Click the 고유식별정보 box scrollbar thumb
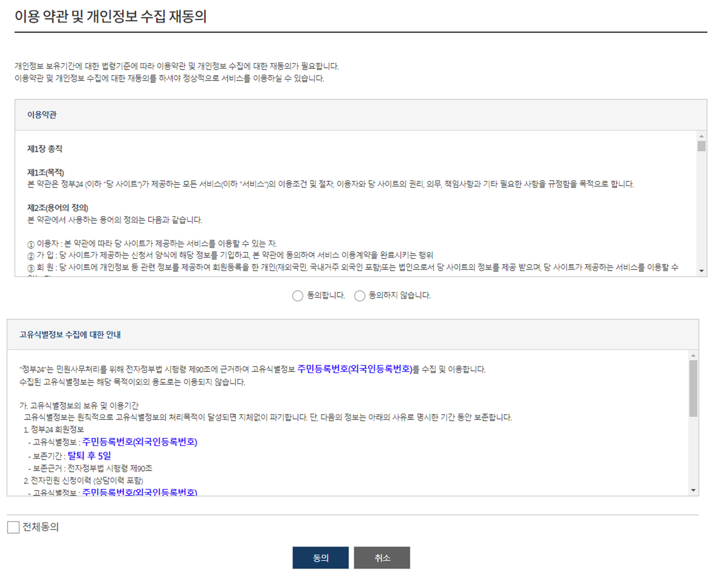 693,388
